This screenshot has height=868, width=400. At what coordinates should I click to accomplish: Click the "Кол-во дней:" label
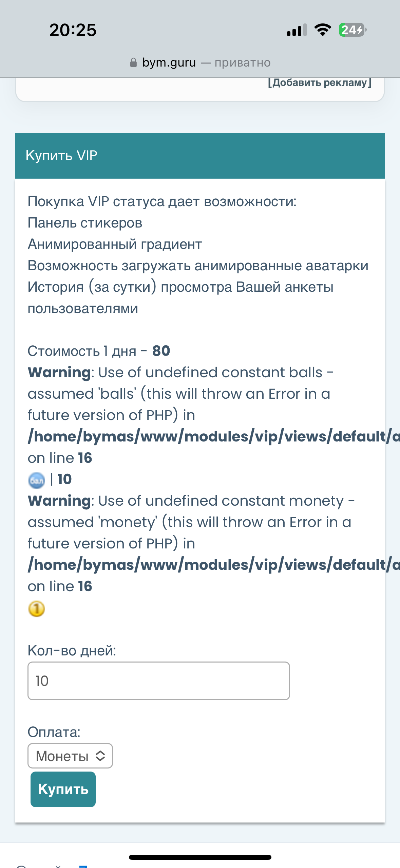pos(72,650)
